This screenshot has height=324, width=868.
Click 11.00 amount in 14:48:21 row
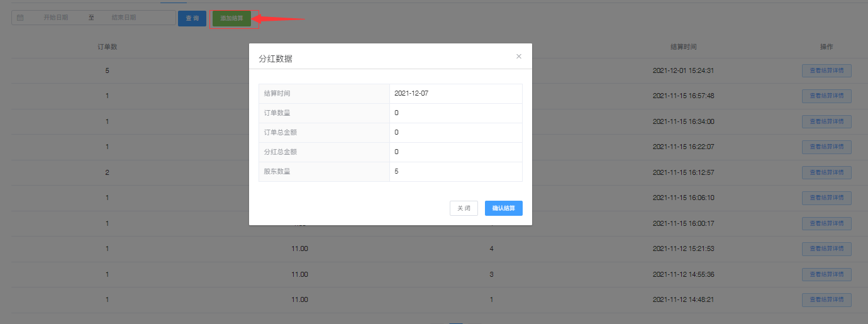[x=300, y=299]
